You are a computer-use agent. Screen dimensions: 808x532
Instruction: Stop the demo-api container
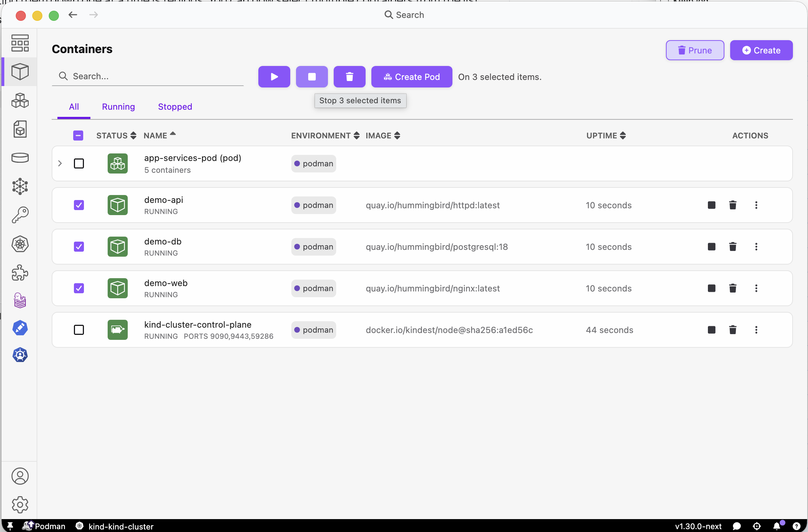[x=711, y=205]
